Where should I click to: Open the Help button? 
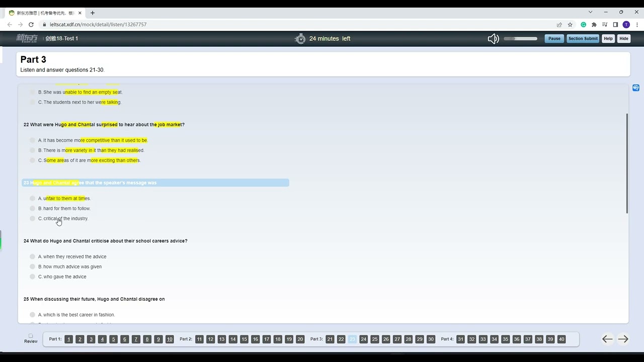608,39
